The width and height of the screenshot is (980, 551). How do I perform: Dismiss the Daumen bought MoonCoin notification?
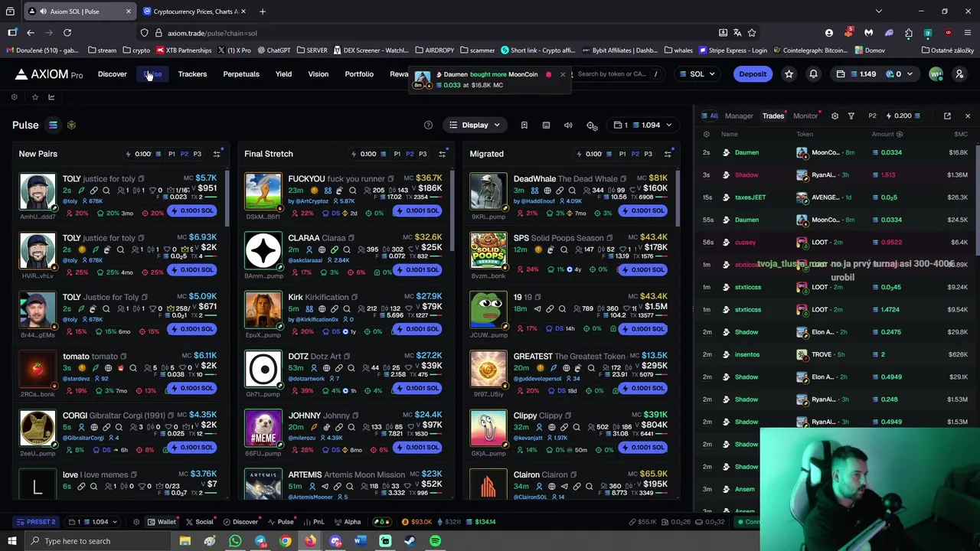pyautogui.click(x=563, y=74)
